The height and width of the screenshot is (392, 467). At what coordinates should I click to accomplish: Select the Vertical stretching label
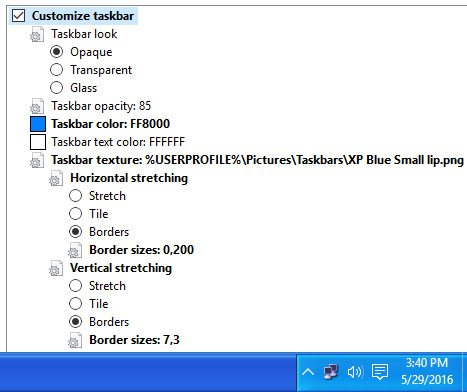click(x=121, y=268)
